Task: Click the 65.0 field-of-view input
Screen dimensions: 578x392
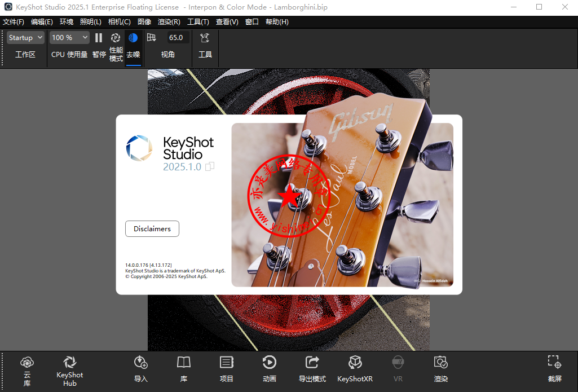Action: (177, 38)
